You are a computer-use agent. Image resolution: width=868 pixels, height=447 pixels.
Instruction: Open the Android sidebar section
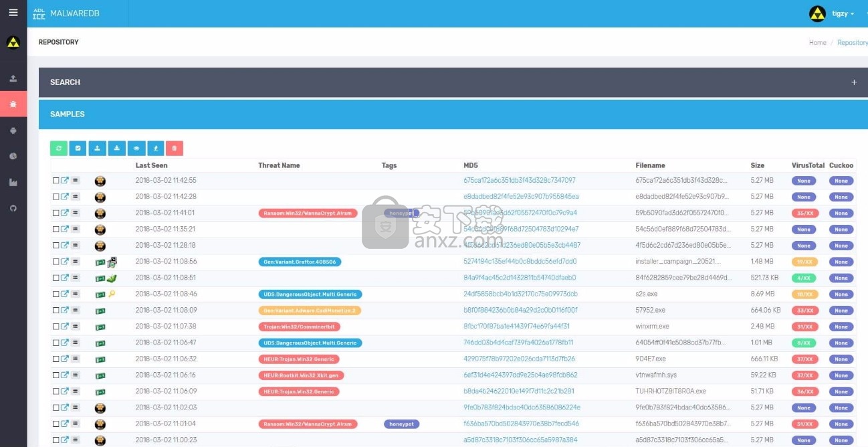pyautogui.click(x=13, y=130)
